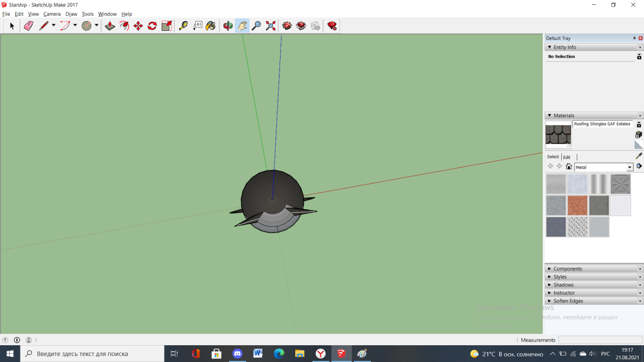644x362 pixels.
Task: Click the Measurements input box
Action: tap(600, 340)
